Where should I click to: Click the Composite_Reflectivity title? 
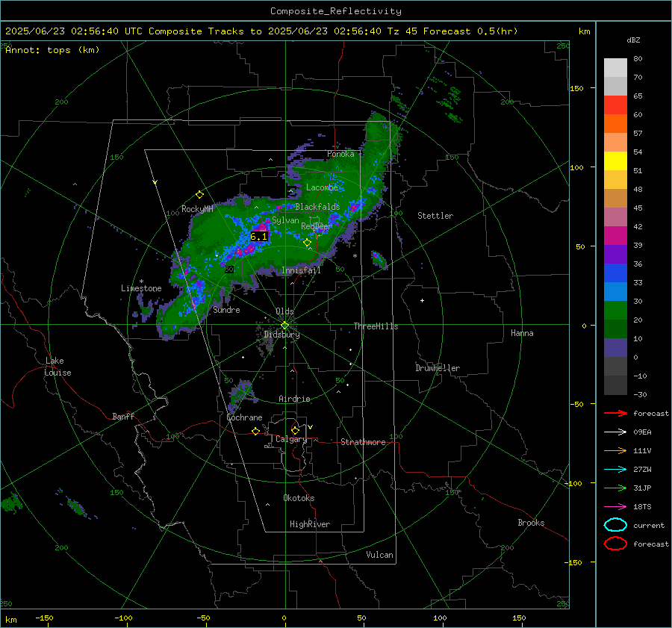point(336,11)
